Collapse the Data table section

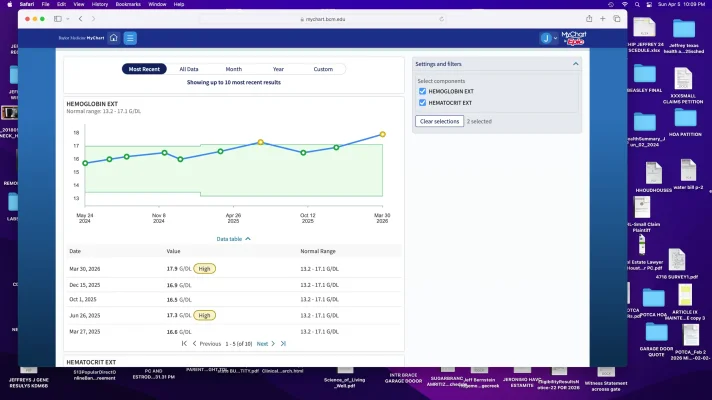233,239
